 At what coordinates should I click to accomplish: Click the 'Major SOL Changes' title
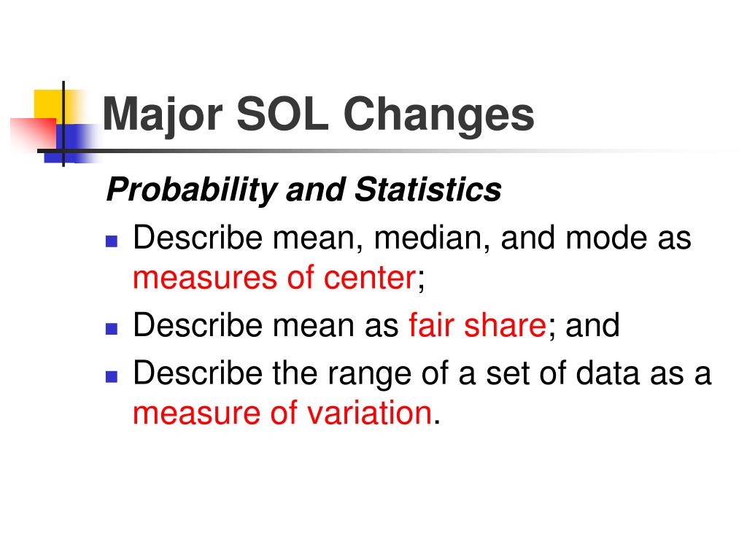(318, 115)
